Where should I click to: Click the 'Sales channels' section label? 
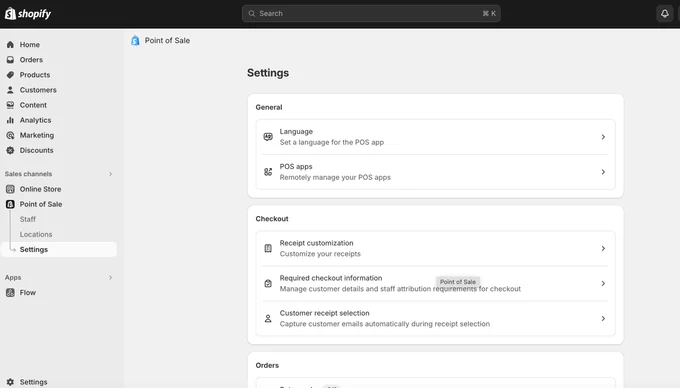coord(28,174)
